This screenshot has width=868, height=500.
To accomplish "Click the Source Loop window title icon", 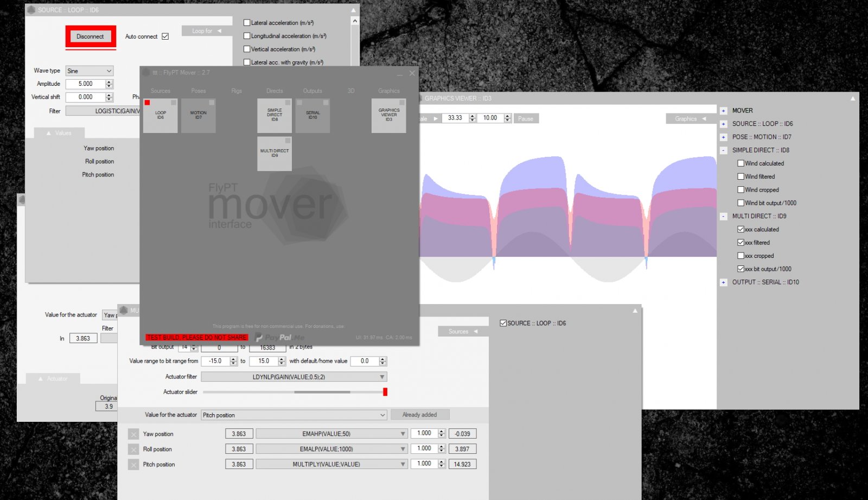I will 31,10.
